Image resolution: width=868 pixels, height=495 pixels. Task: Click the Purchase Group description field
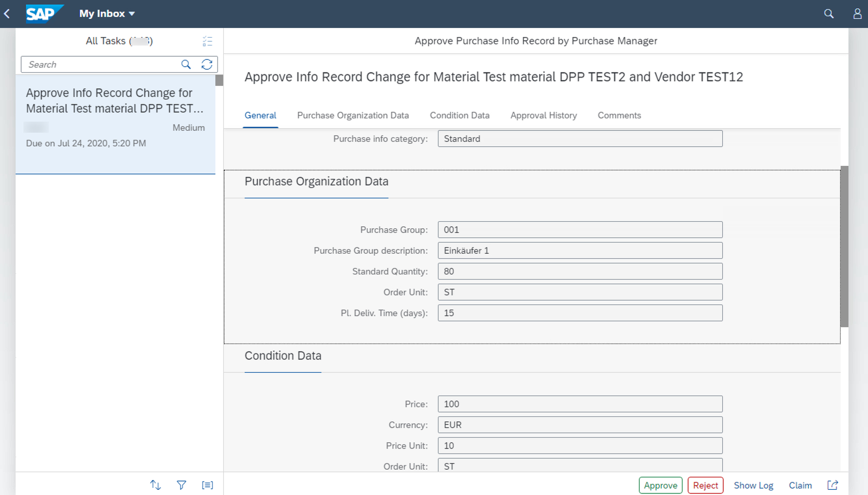580,251
